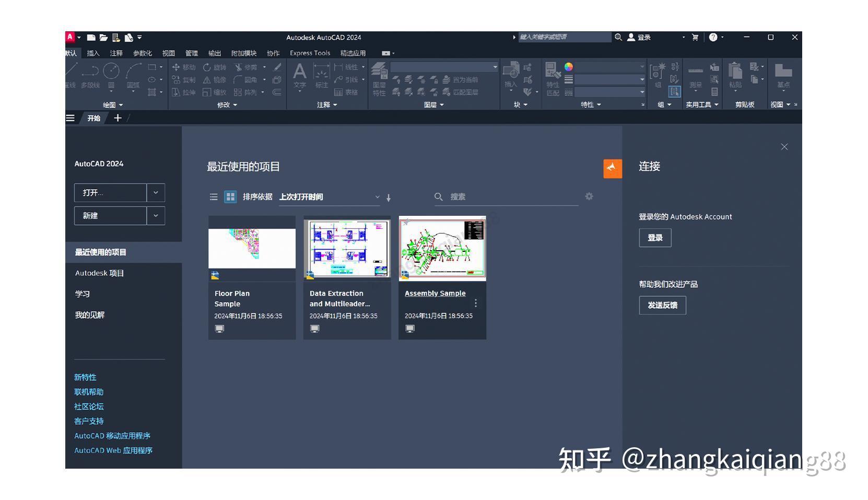The height and width of the screenshot is (500, 868).
Task: Open the 管理 (Manage) ribbon tab
Action: (x=192, y=53)
